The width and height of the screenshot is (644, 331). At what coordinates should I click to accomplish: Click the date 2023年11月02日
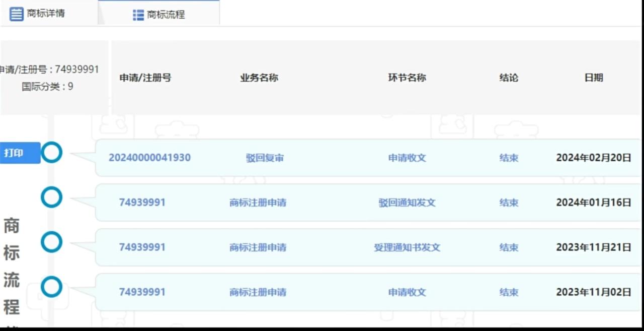coord(594,292)
